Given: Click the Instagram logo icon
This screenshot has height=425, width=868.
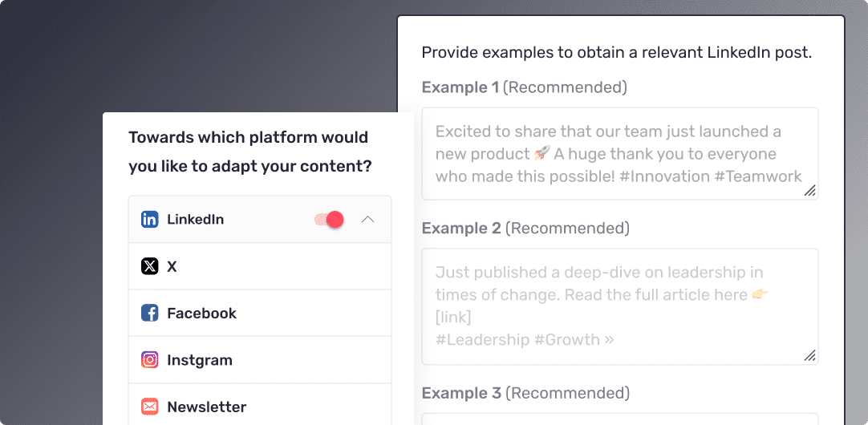Looking at the screenshot, I should coord(150,360).
